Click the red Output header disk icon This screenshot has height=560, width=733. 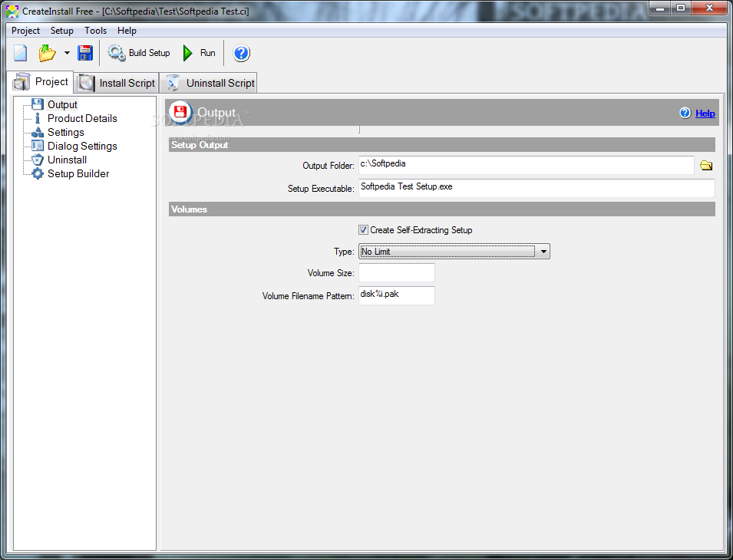[180, 112]
